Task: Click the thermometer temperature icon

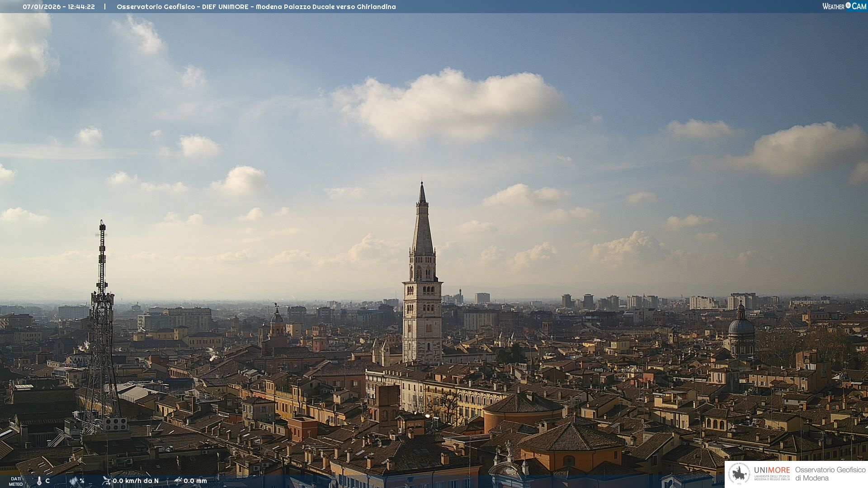Action: pos(39,481)
